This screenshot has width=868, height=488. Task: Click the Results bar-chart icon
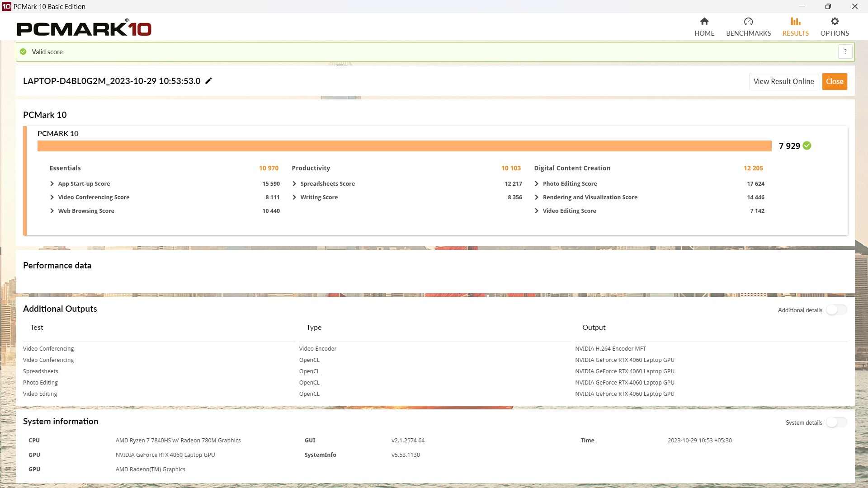pos(795,21)
